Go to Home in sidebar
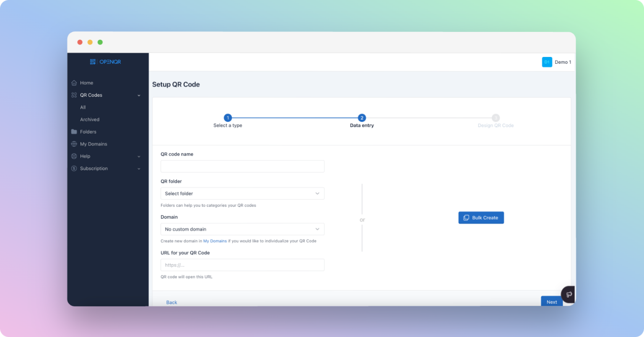This screenshot has height=337, width=644. click(87, 83)
